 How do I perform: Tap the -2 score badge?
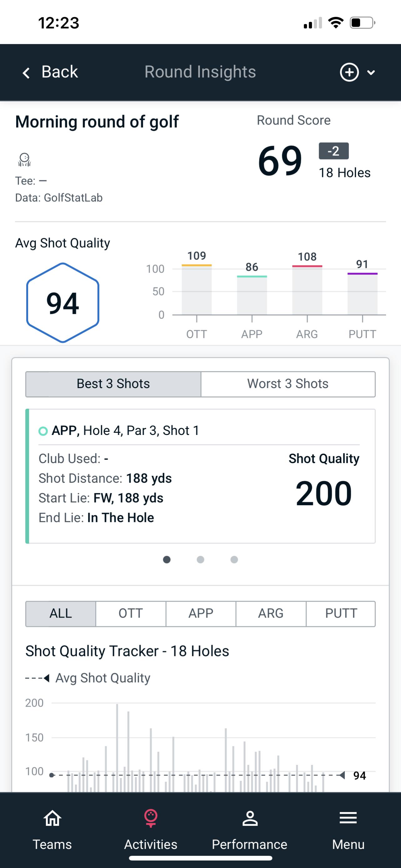(334, 151)
